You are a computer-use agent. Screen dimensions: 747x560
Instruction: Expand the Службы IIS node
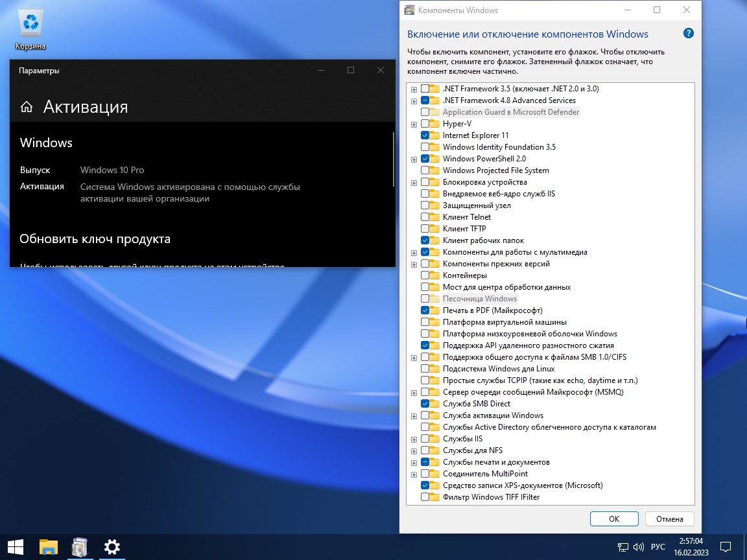pos(414,439)
